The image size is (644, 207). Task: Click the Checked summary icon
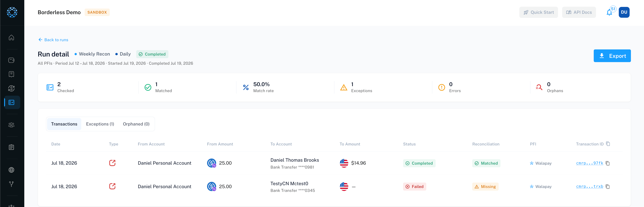[x=50, y=87]
